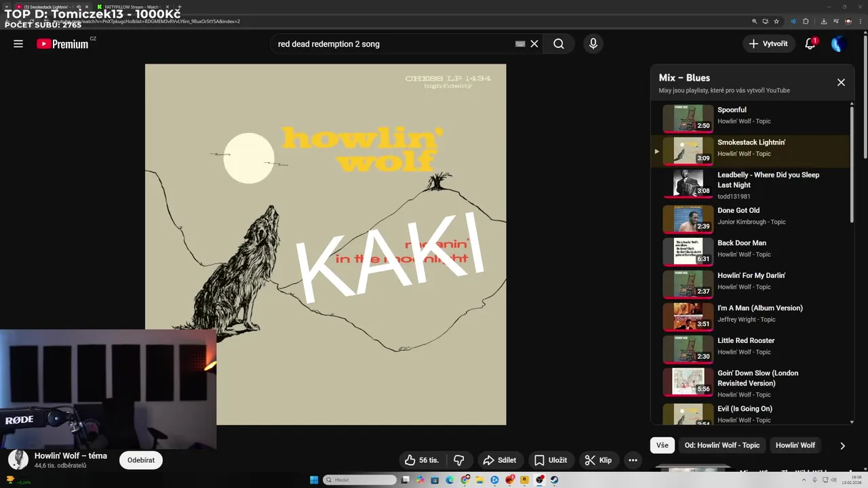The height and width of the screenshot is (488, 868).
Task: Open a new browser tab
Action: tap(179, 7)
